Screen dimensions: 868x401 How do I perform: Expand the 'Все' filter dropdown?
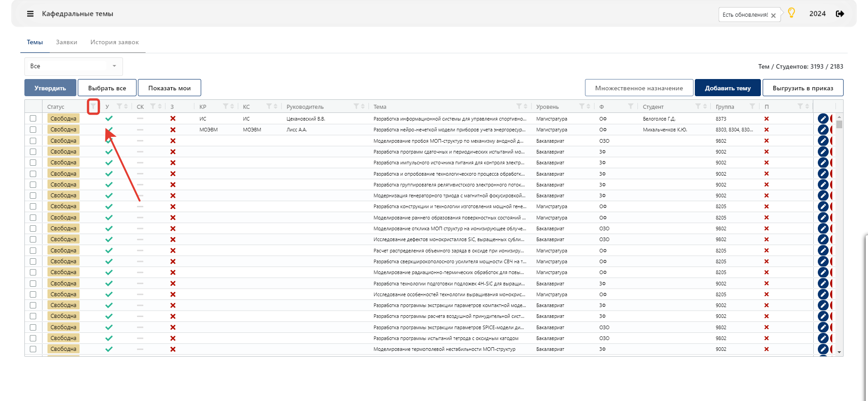click(x=74, y=66)
